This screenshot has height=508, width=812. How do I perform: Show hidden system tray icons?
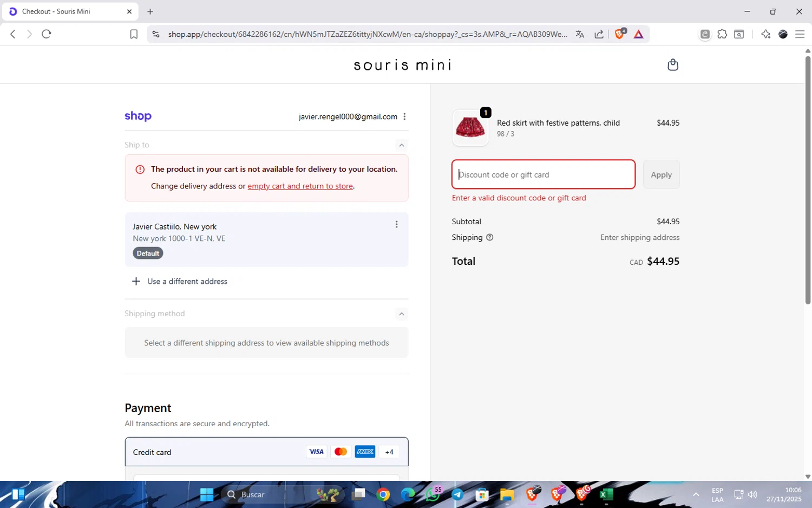click(x=696, y=494)
